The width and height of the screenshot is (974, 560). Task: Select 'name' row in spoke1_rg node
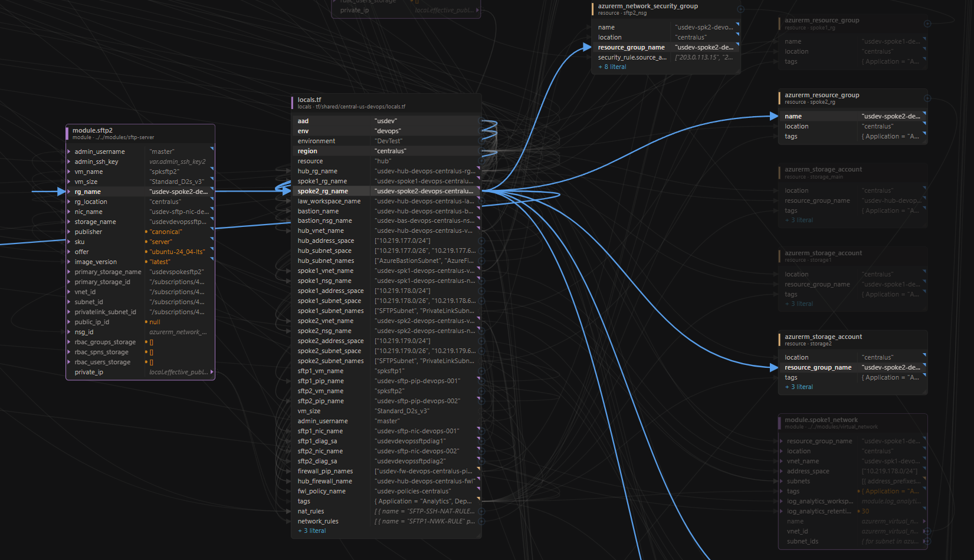[x=853, y=41]
